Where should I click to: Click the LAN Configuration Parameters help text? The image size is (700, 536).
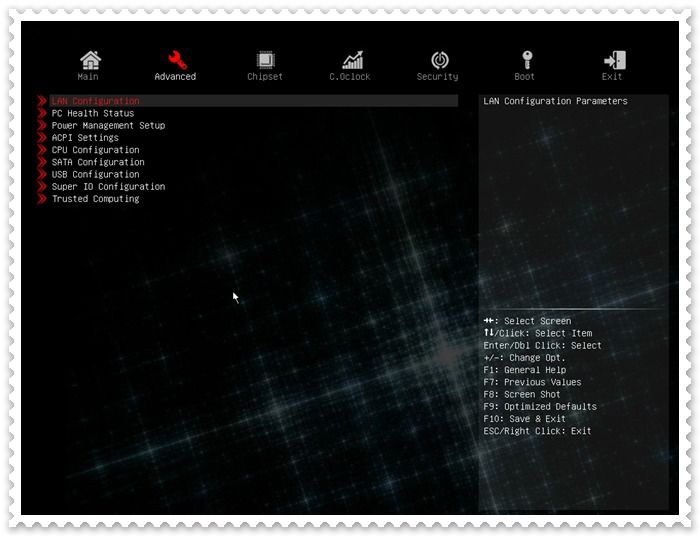555,101
